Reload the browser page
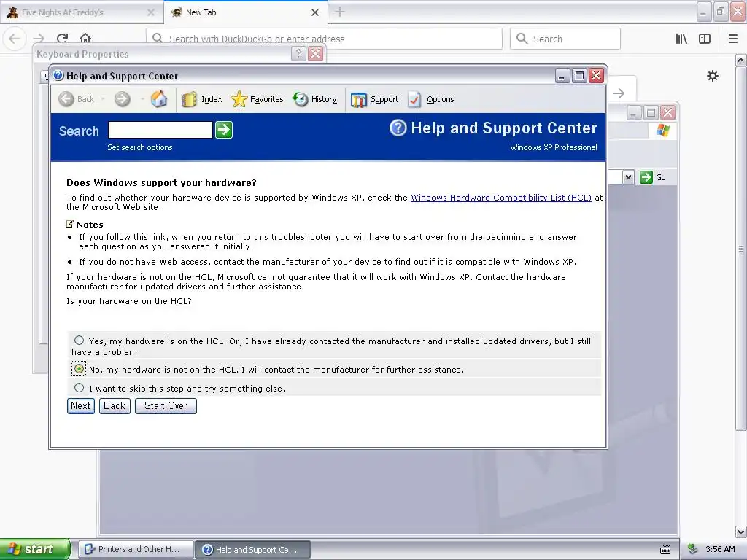 click(62, 39)
